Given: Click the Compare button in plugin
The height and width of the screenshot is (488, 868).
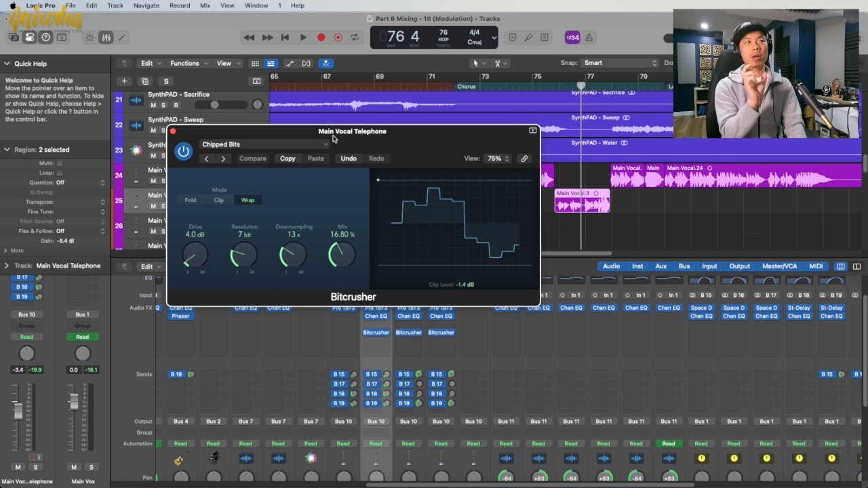Looking at the screenshot, I should [x=252, y=159].
